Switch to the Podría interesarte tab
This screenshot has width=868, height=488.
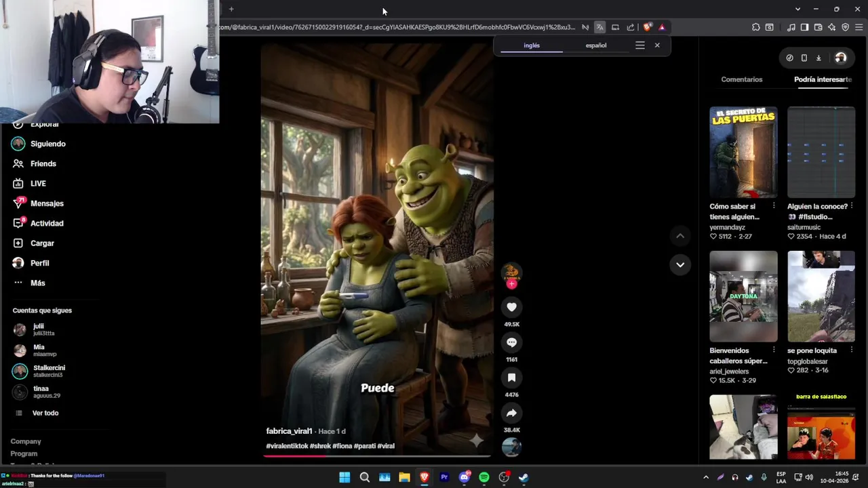pos(823,79)
